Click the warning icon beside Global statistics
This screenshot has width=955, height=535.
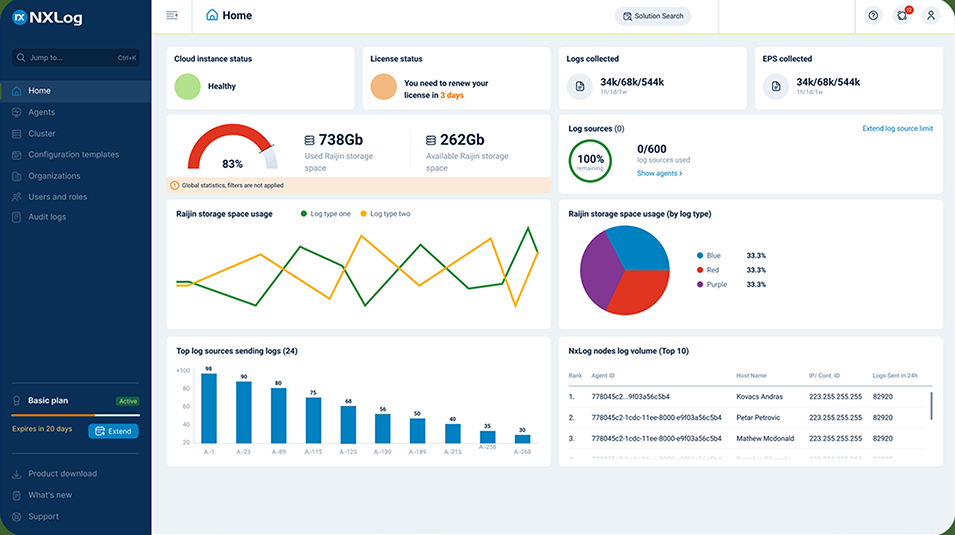[x=175, y=185]
